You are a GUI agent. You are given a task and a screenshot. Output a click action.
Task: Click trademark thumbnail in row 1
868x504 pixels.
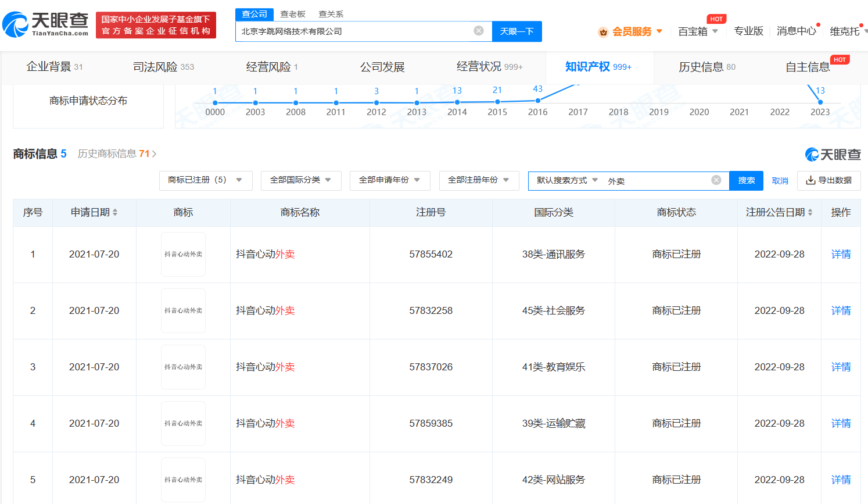tap(183, 254)
